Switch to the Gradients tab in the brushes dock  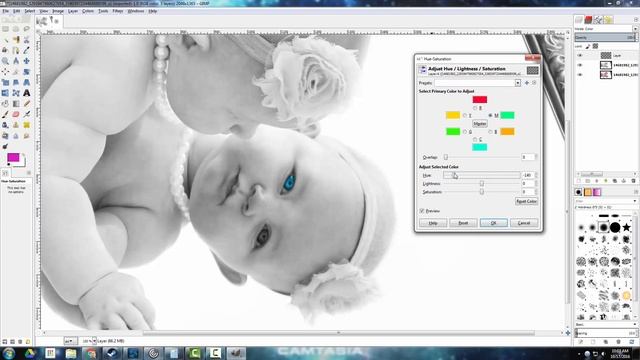597,192
